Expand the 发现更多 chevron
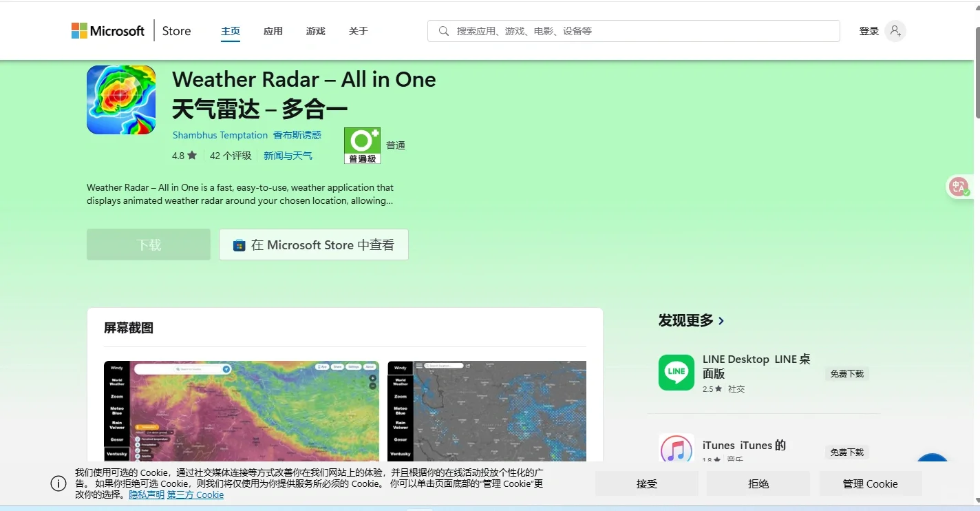The width and height of the screenshot is (980, 511). pos(721,320)
